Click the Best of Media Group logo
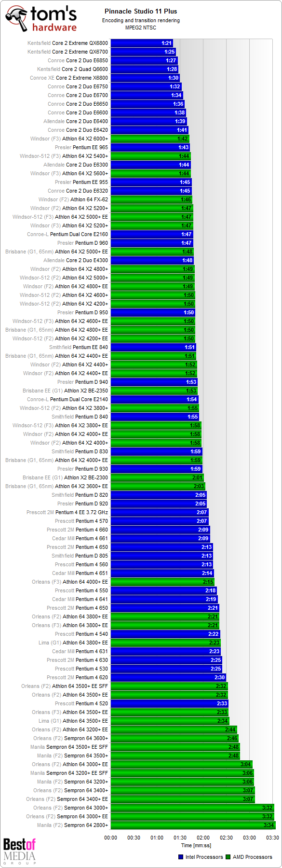 [x=19, y=851]
